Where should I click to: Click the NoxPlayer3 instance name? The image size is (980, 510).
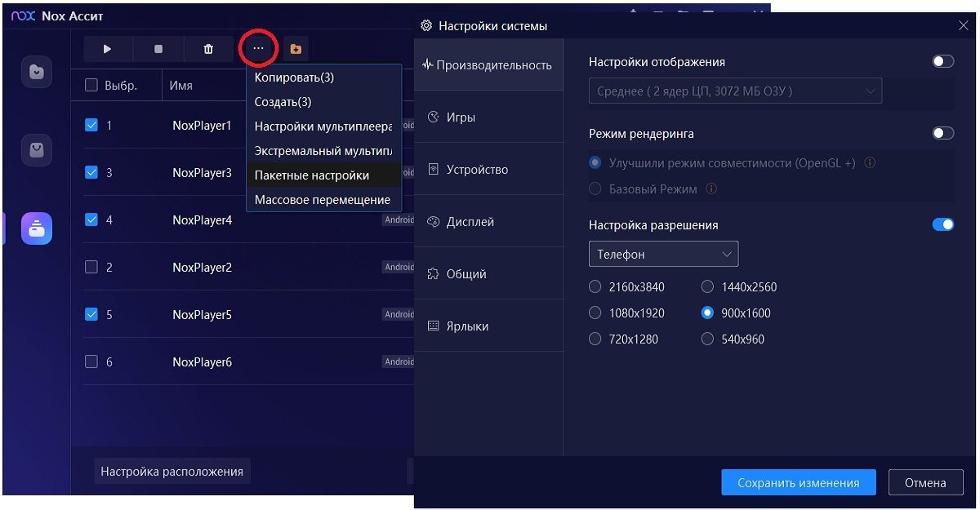[202, 173]
